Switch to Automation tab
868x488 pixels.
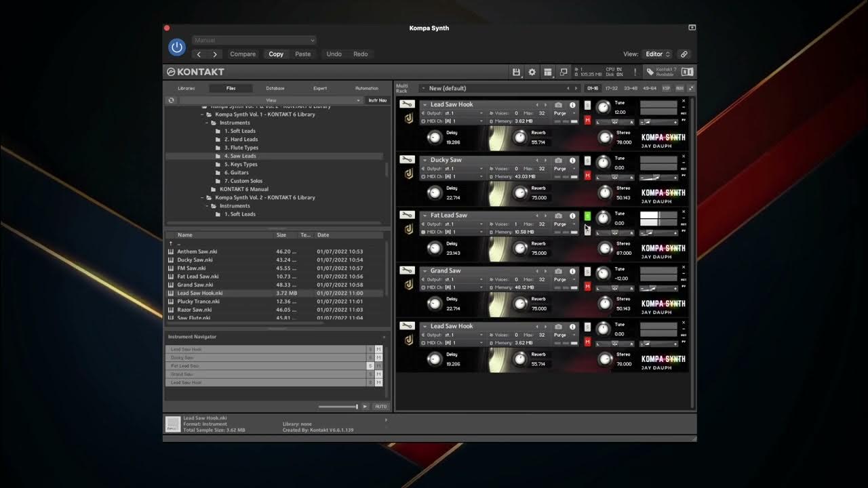367,88
